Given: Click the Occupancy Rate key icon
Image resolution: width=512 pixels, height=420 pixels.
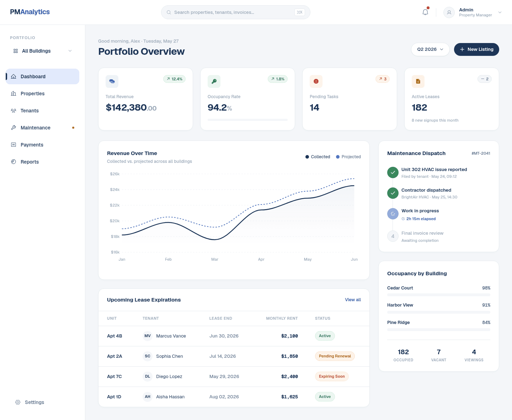Looking at the screenshot, I should point(214,81).
